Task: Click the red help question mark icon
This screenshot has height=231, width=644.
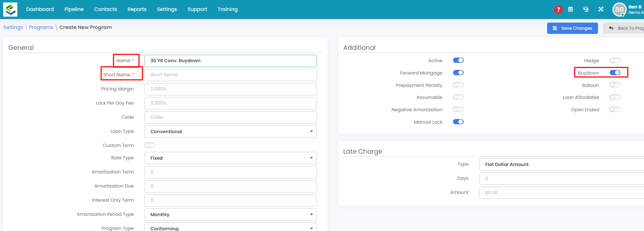Action: point(558,10)
